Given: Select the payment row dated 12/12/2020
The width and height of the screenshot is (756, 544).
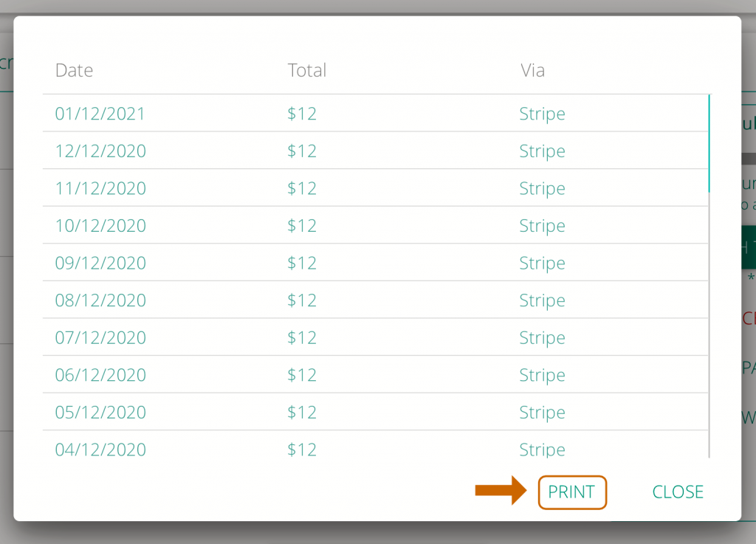Looking at the screenshot, I should [x=101, y=151].
